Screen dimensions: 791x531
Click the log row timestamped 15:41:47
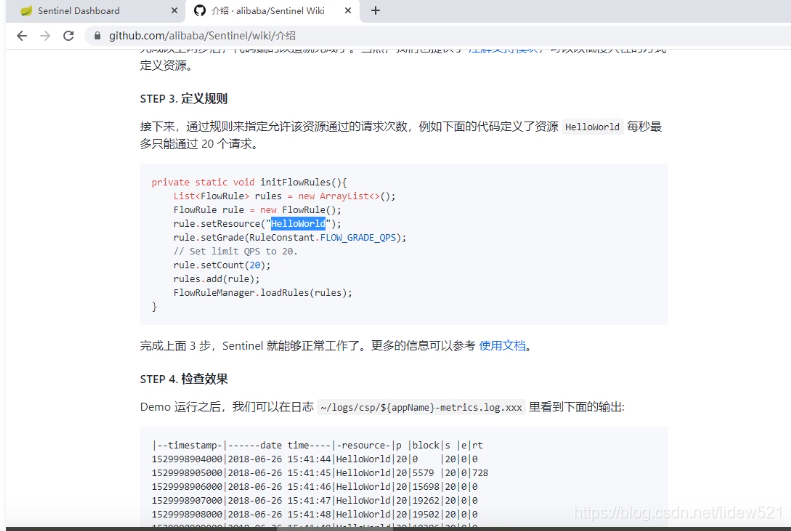pos(315,500)
